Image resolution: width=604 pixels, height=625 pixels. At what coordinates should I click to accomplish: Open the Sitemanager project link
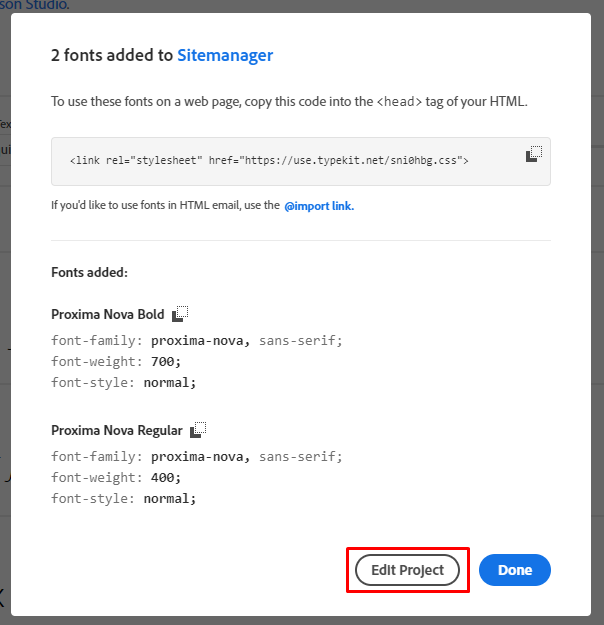[x=225, y=55]
